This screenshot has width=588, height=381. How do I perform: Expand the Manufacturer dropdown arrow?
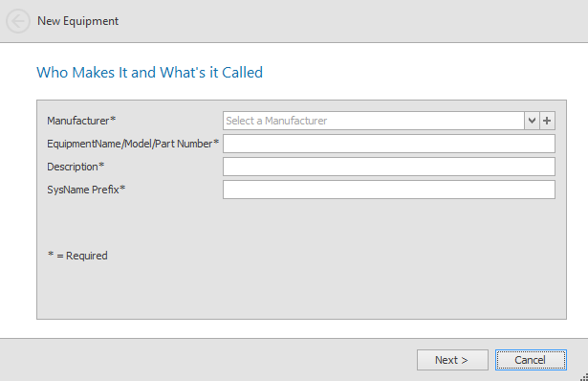click(532, 121)
